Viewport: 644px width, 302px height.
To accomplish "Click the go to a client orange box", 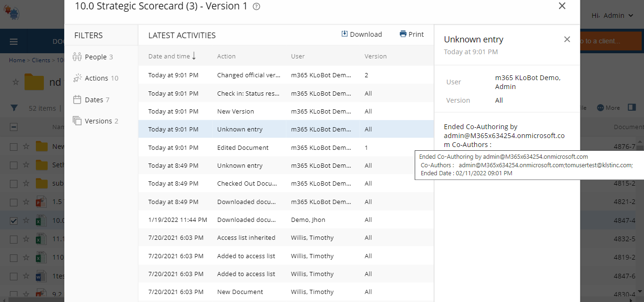I will (x=611, y=41).
